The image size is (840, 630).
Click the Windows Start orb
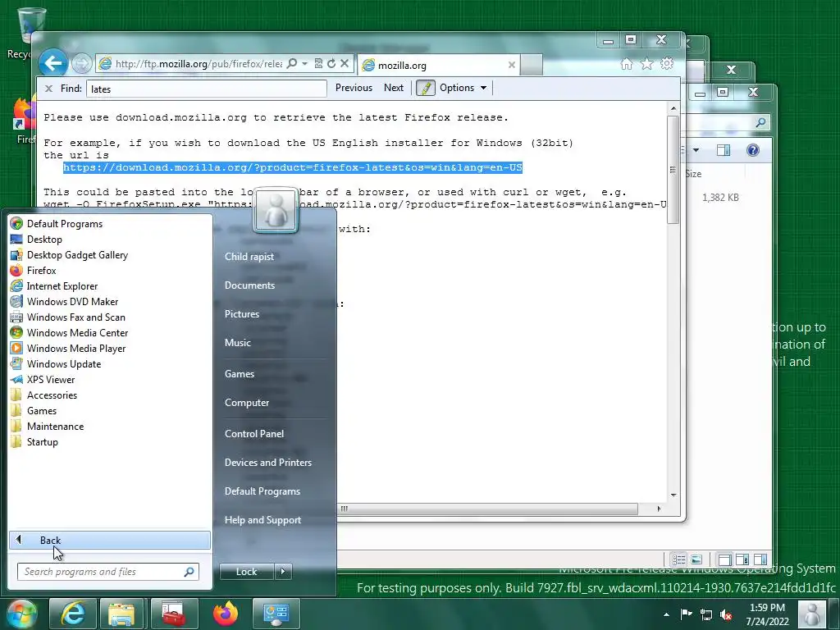tap(21, 614)
